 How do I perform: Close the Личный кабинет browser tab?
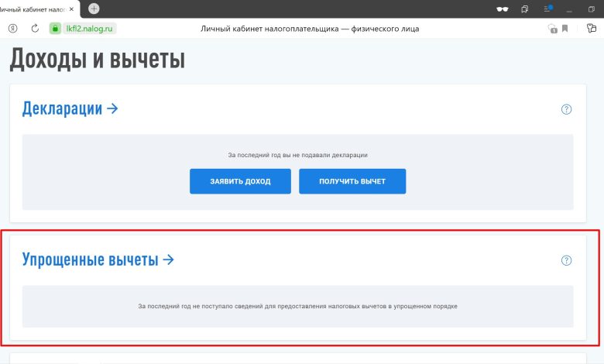pyautogui.click(x=75, y=9)
